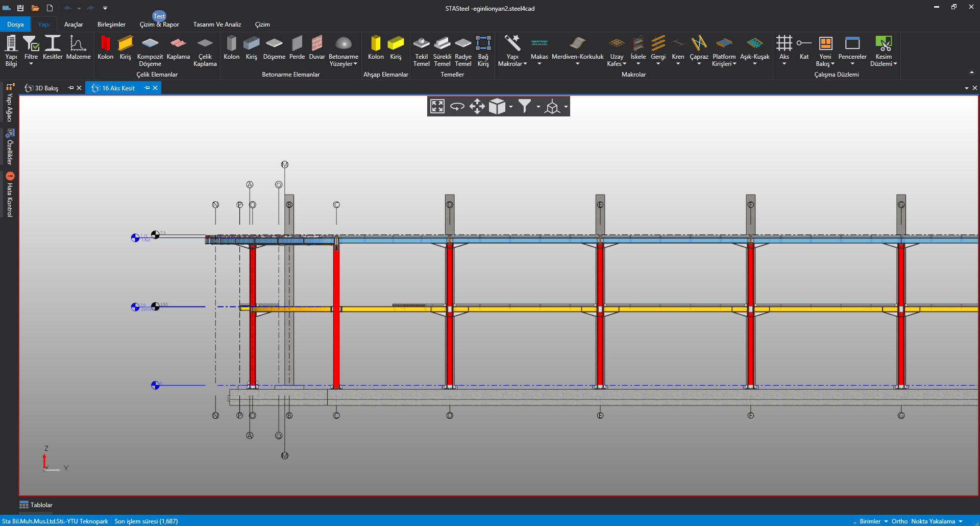Image resolution: width=980 pixels, height=526 pixels.
Task: Switch to the 3D Bakış view tab
Action: [x=46, y=88]
